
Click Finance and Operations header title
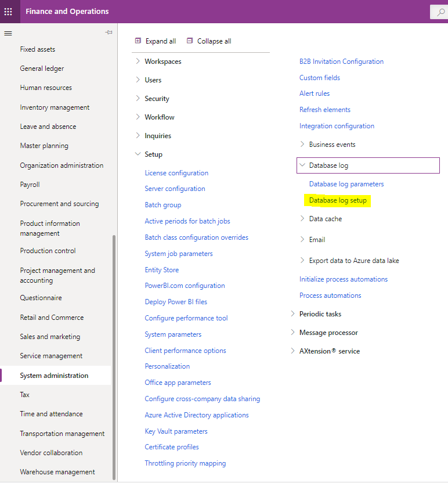pyautogui.click(x=67, y=12)
